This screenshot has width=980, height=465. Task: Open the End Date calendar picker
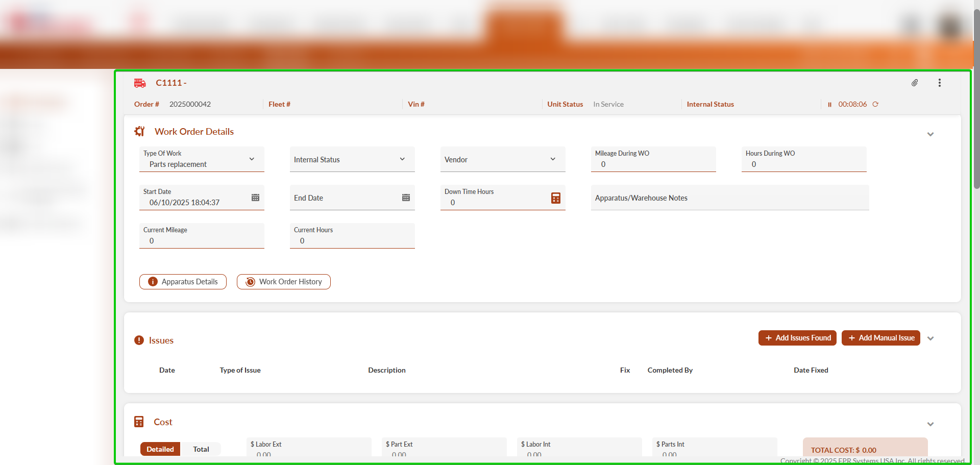coord(406,198)
